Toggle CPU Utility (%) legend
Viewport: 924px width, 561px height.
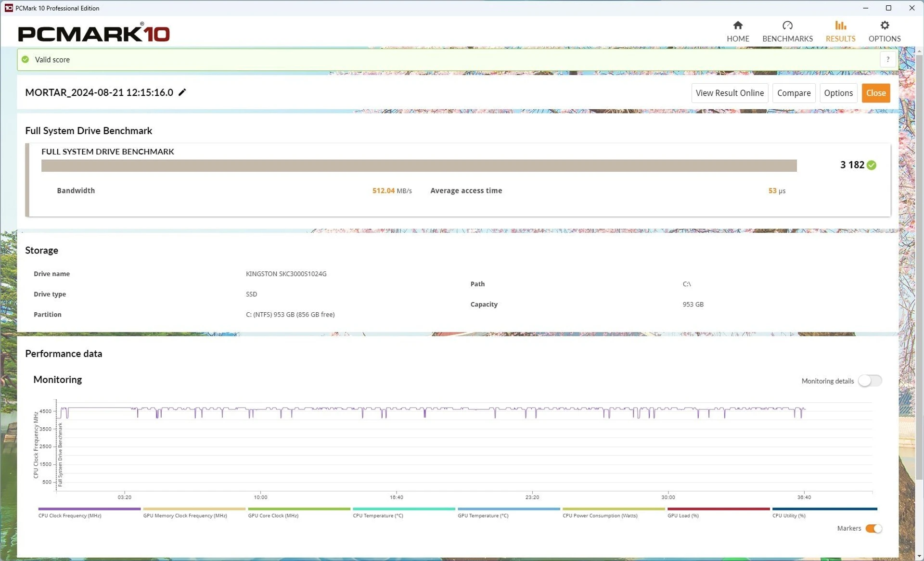(824, 512)
